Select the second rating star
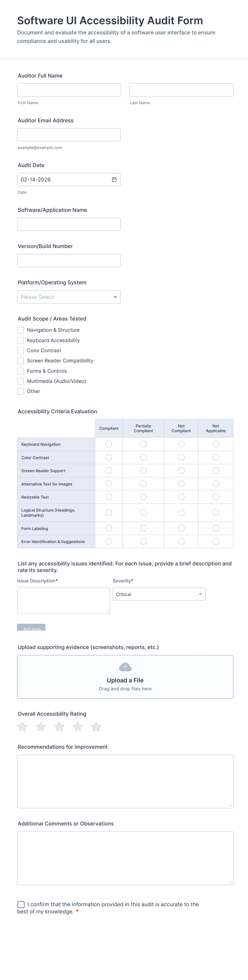The width and height of the screenshot is (248, 980). 41,727
